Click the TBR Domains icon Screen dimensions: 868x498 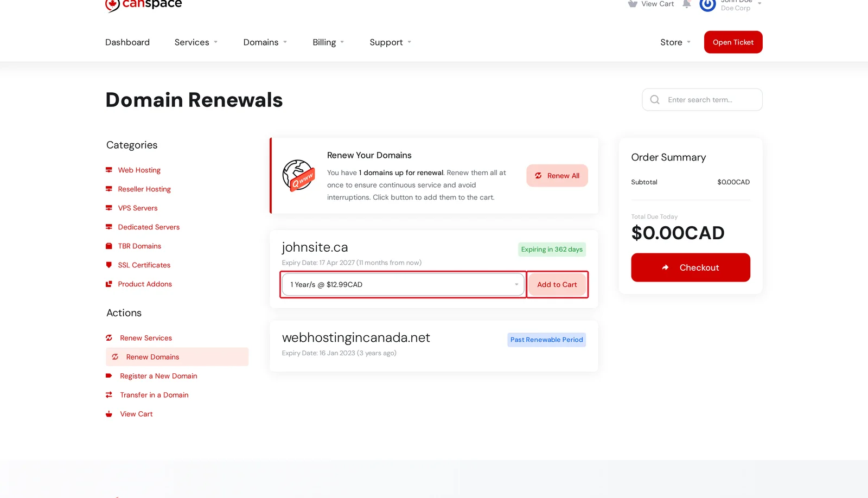click(109, 246)
